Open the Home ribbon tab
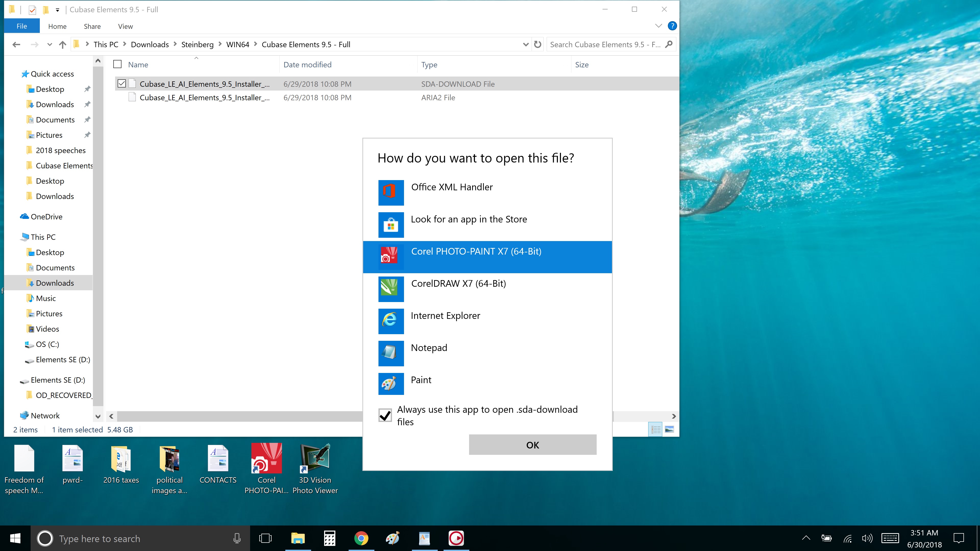 (x=57, y=26)
